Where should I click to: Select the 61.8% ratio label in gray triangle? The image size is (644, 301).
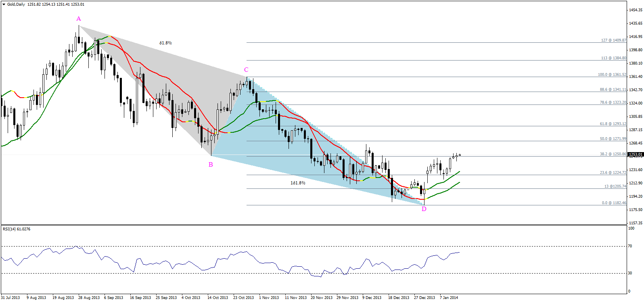[165, 43]
